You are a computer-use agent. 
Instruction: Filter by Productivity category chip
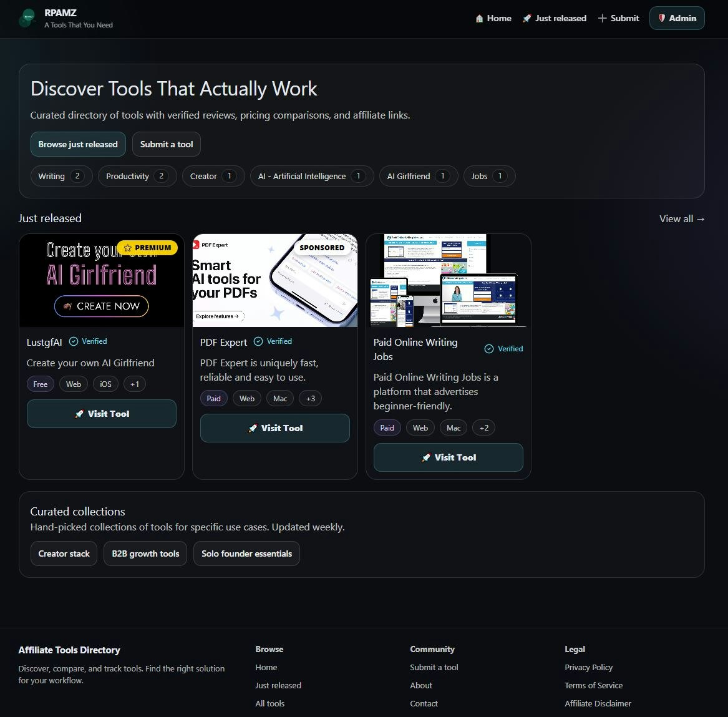(x=137, y=176)
